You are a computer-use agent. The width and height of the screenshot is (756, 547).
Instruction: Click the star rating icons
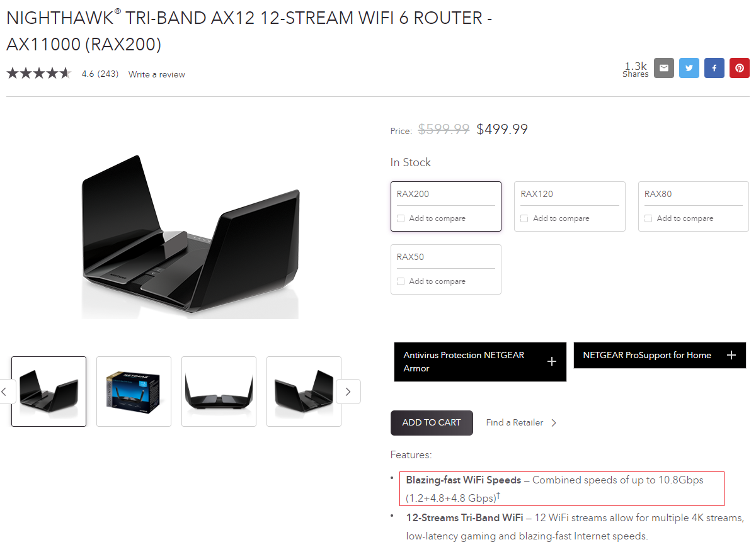[x=39, y=74]
